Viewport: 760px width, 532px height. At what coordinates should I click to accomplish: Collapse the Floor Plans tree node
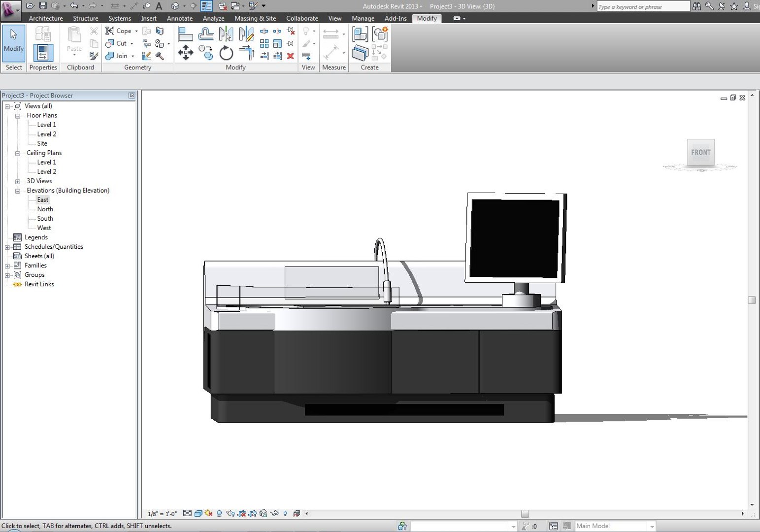(x=18, y=116)
